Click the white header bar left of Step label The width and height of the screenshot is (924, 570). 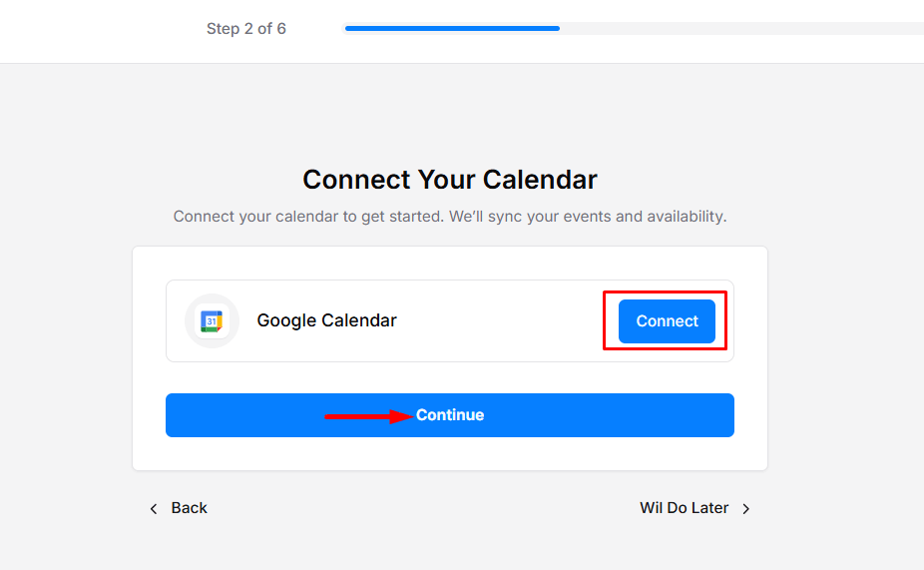100,30
